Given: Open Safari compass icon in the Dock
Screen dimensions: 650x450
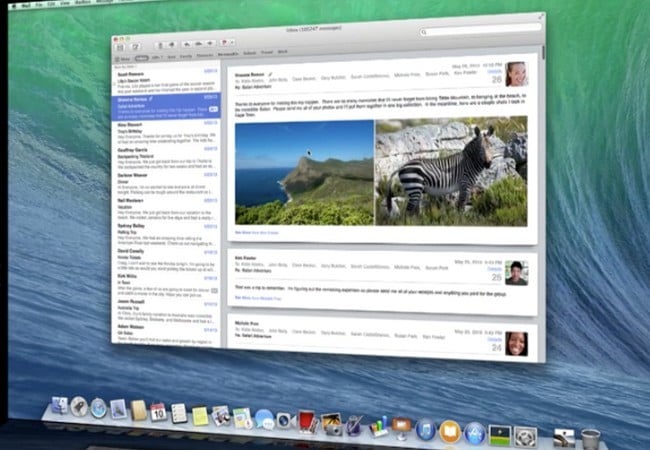Looking at the screenshot, I should coord(99,408).
